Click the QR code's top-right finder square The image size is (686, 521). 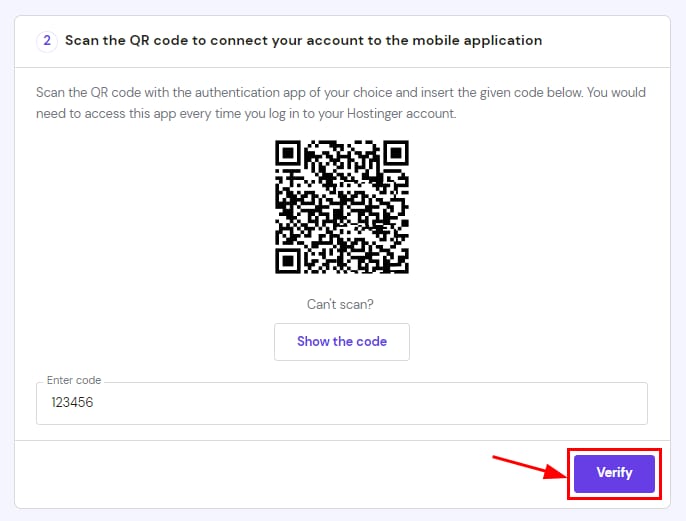[395, 155]
